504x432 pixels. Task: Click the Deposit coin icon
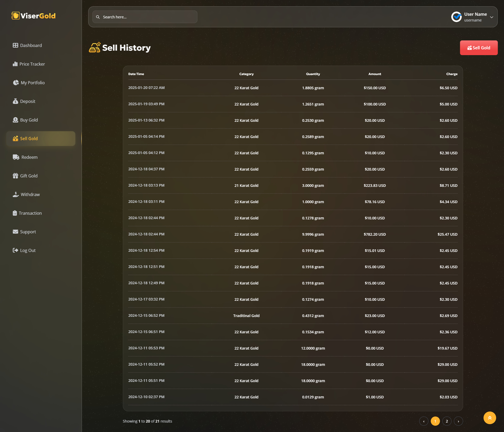(x=15, y=101)
